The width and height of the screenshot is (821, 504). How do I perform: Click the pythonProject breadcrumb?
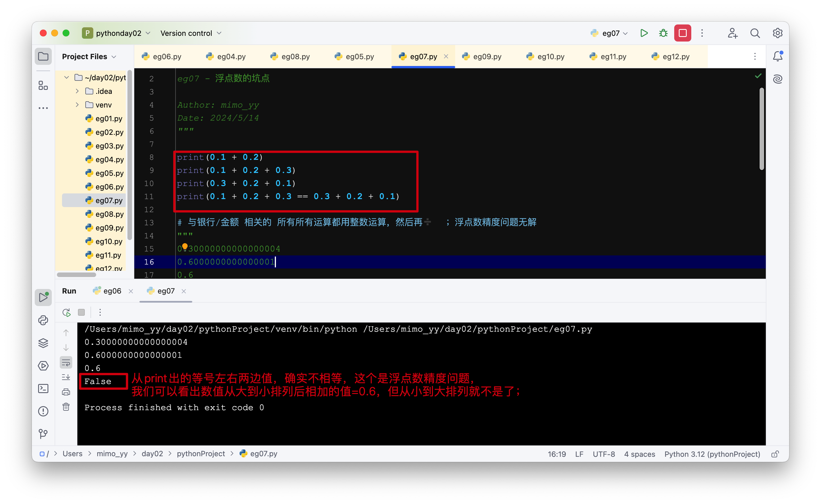point(201,454)
